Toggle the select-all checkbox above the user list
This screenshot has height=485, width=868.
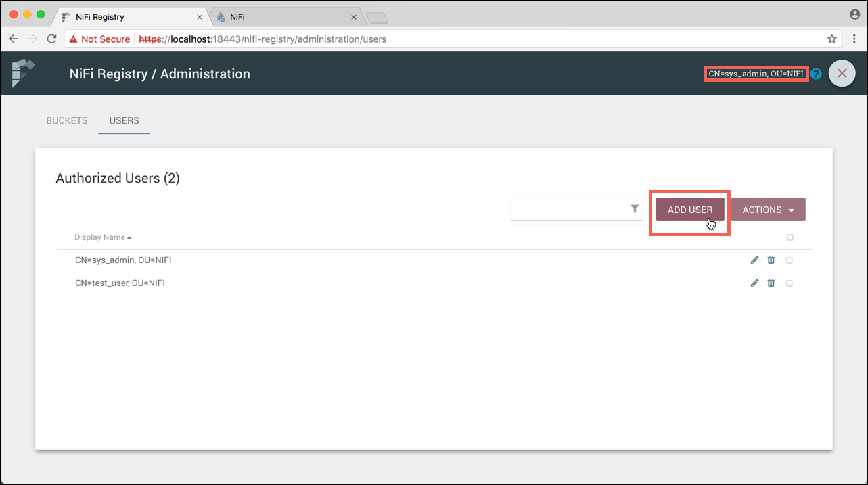pos(790,237)
